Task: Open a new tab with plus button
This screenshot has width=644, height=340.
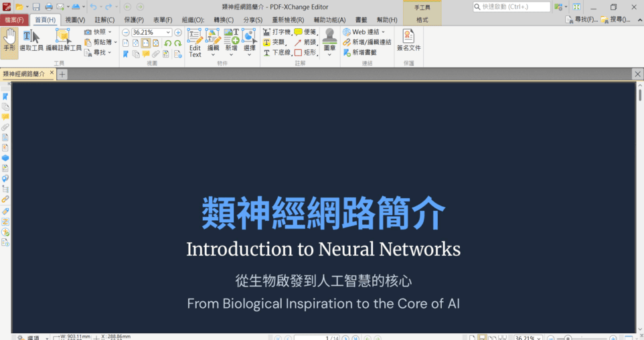Action: click(62, 74)
